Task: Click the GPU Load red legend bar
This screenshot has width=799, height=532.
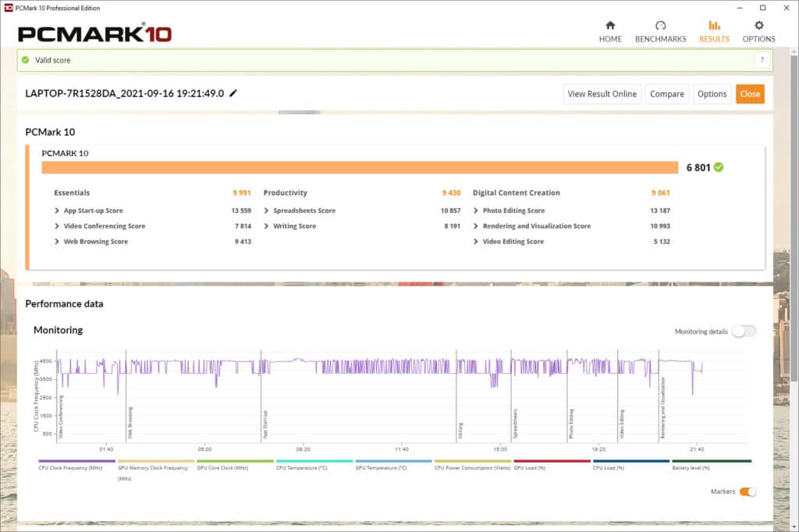Action: [x=552, y=461]
